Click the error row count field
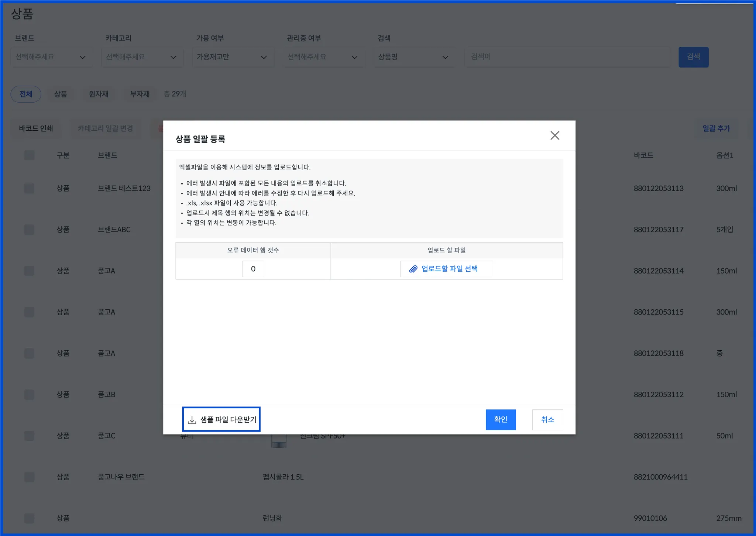 (253, 269)
